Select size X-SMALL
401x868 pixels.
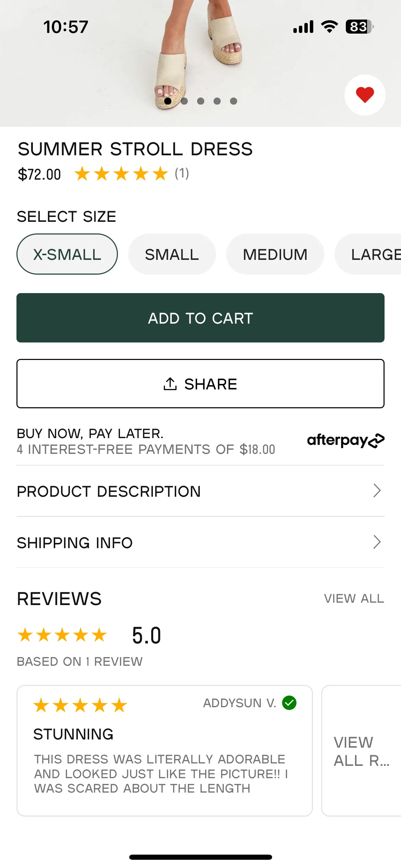tap(67, 254)
